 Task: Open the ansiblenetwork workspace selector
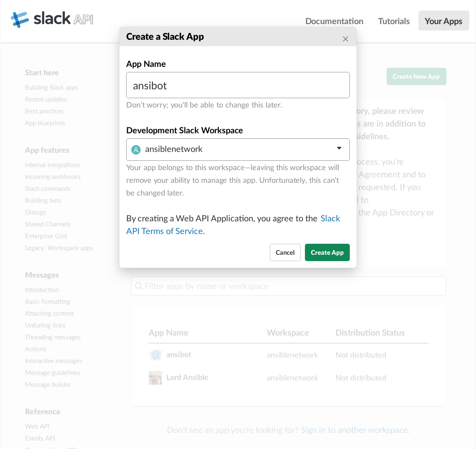point(238,149)
